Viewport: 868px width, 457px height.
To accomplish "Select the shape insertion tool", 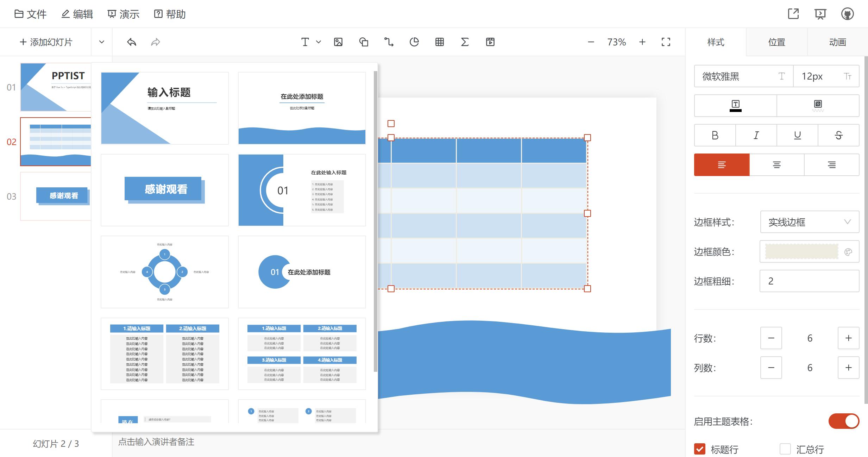I will click(x=364, y=42).
